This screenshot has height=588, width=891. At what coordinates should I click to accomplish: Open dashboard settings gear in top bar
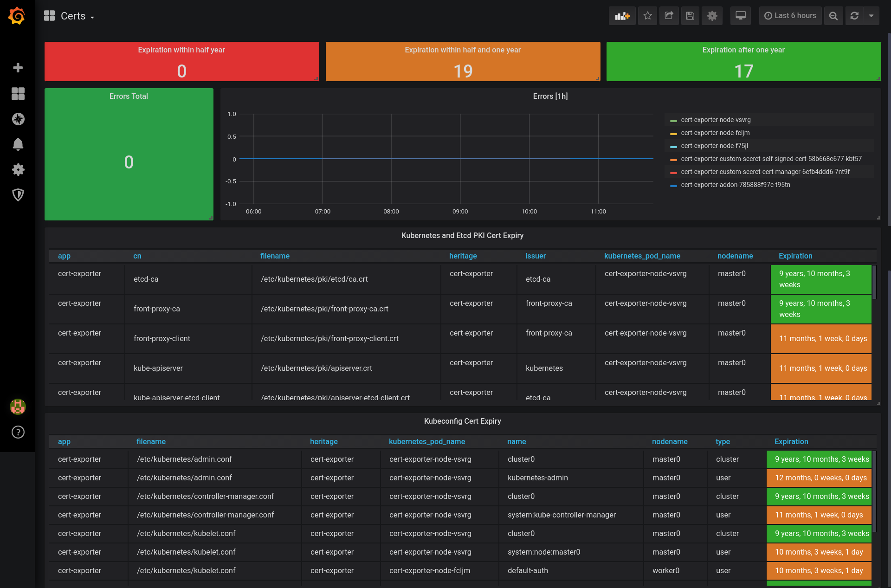point(712,16)
